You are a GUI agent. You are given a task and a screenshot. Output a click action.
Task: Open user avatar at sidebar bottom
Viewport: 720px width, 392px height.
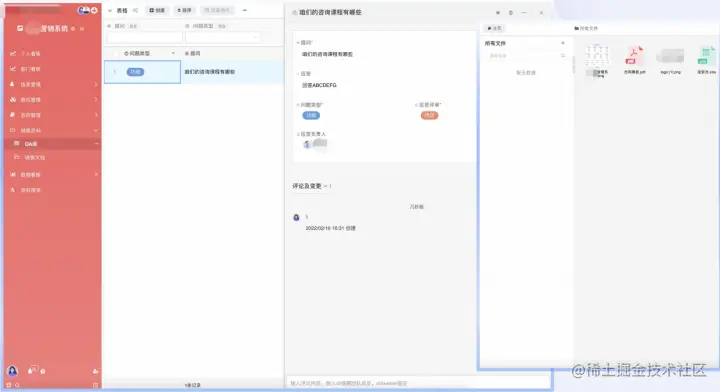12,370
